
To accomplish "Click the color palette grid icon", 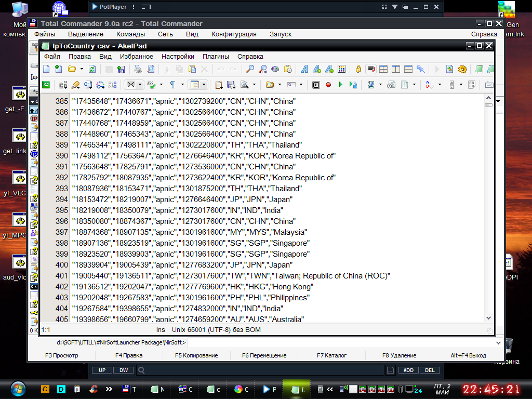I will click(342, 69).
